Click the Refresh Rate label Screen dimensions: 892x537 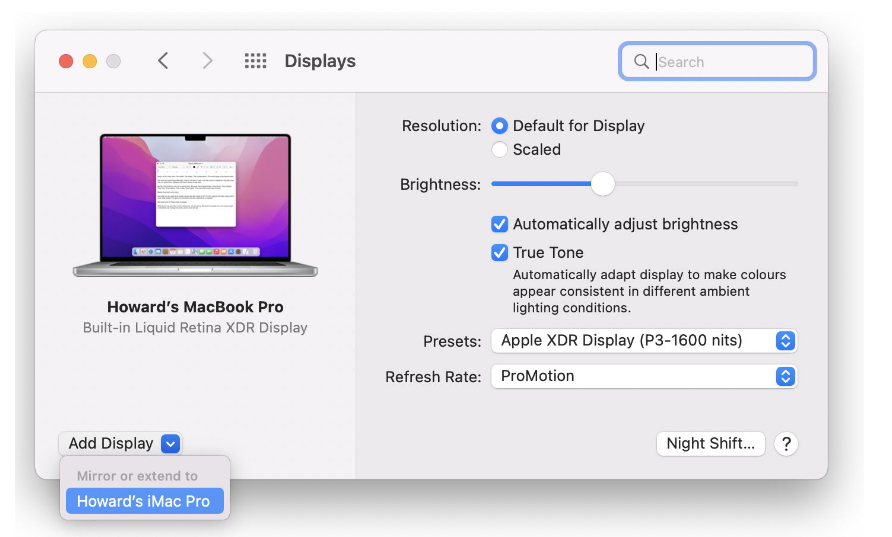(x=433, y=377)
